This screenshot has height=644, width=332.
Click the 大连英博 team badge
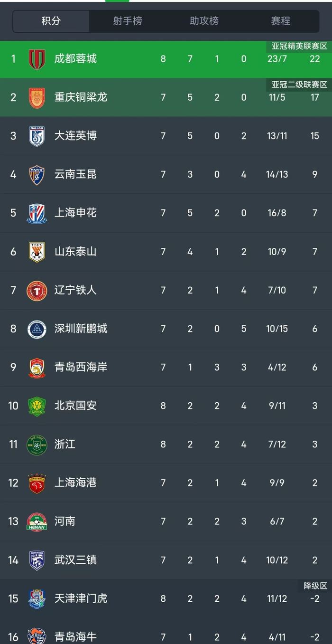(37, 136)
